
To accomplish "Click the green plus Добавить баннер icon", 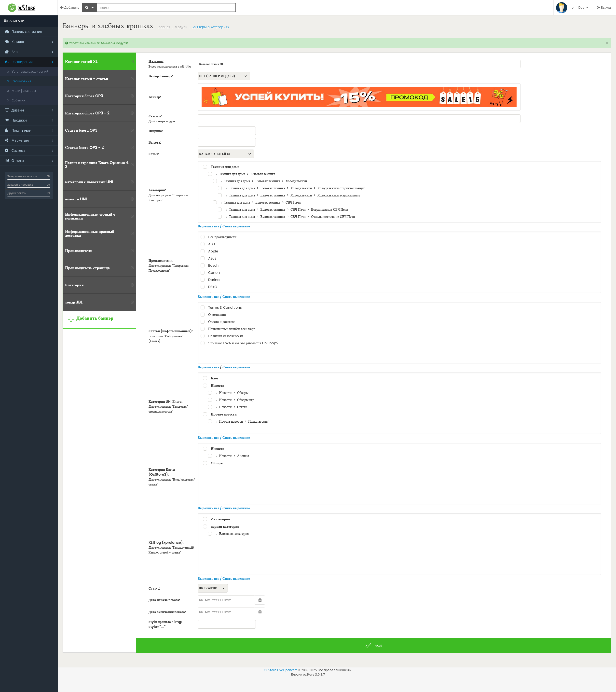I will coord(71,318).
